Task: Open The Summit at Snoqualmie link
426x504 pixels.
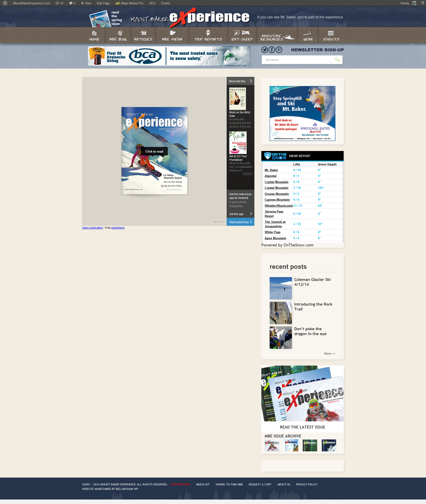Action: (x=275, y=224)
